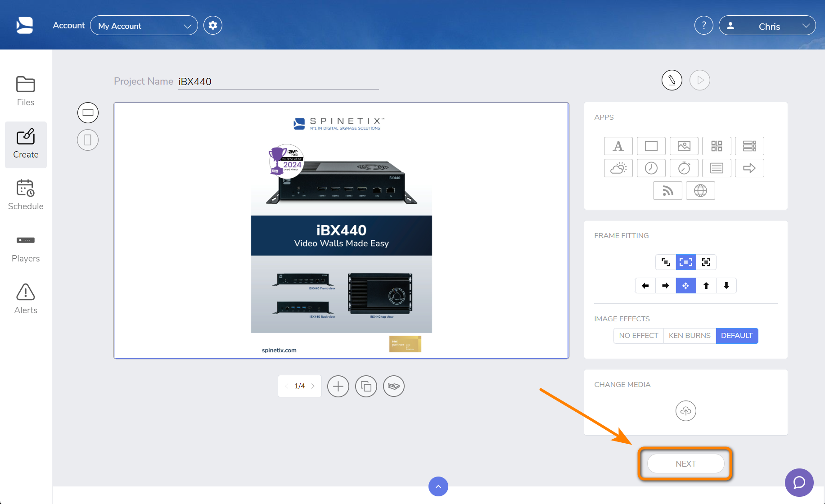Align image to the right
This screenshot has height=504, width=825.
(x=666, y=286)
